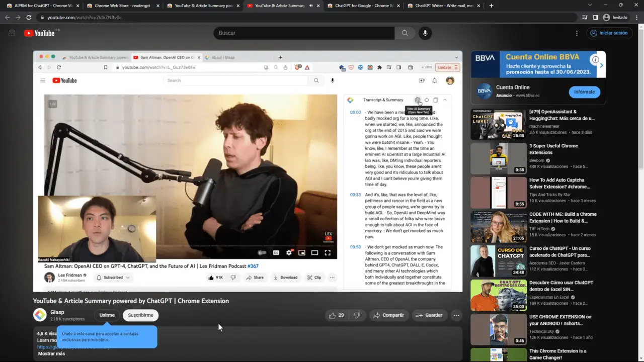The width and height of the screenshot is (644, 362).
Task: Reload the page with the refresh icon
Action: [29, 17]
